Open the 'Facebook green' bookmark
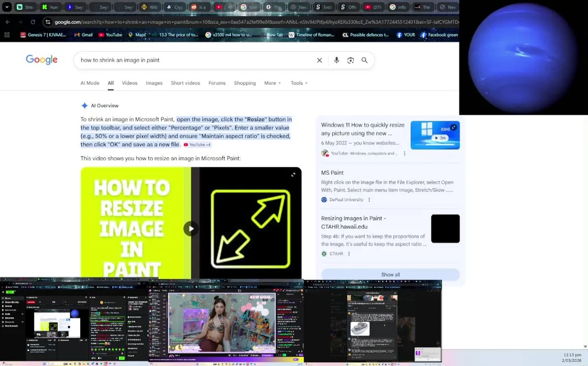 click(x=439, y=35)
